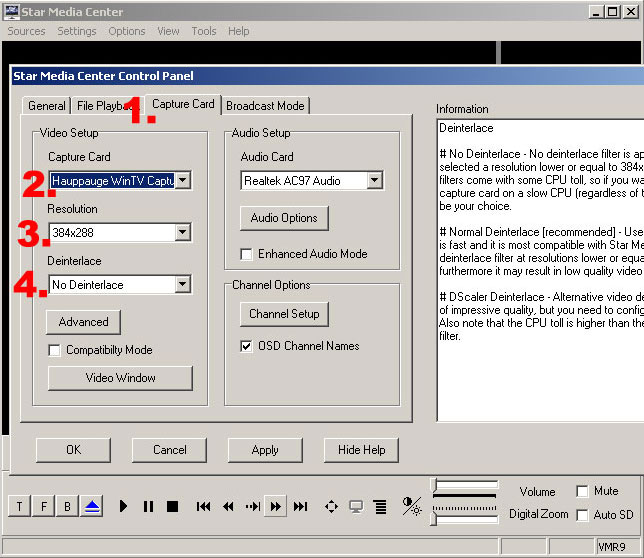Open the Sources menu
The image size is (644, 558).
pyautogui.click(x=26, y=31)
